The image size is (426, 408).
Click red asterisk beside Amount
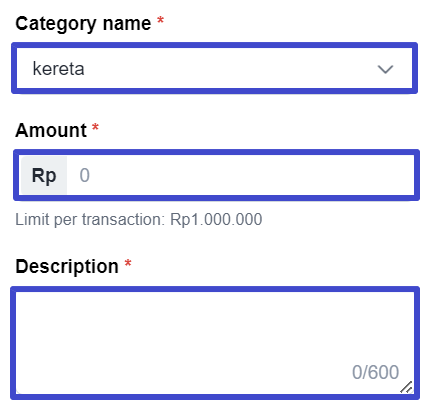coord(95,127)
